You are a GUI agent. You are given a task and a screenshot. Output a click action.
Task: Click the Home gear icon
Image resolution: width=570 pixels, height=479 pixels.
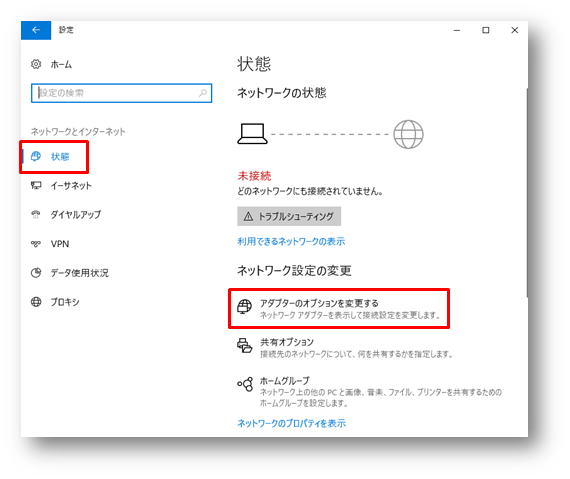click(x=36, y=64)
